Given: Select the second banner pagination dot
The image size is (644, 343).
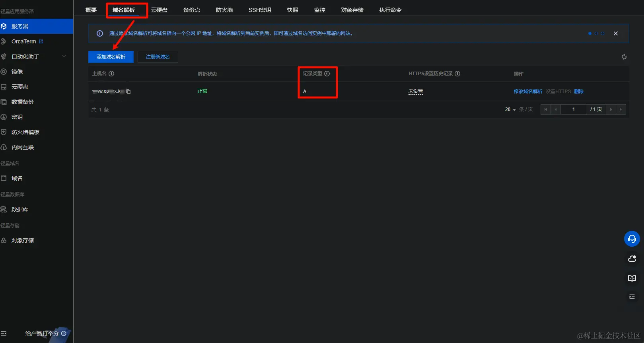Looking at the screenshot, I should (x=596, y=33).
